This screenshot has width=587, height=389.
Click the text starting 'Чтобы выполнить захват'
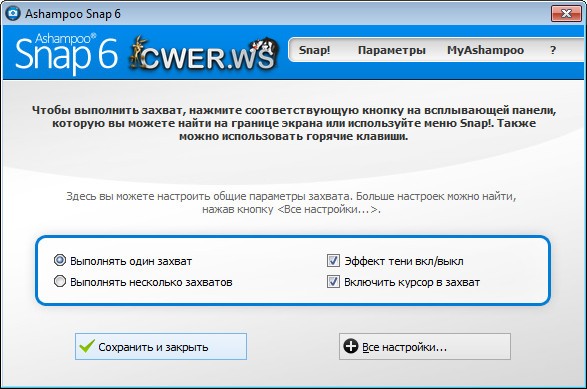click(x=294, y=123)
